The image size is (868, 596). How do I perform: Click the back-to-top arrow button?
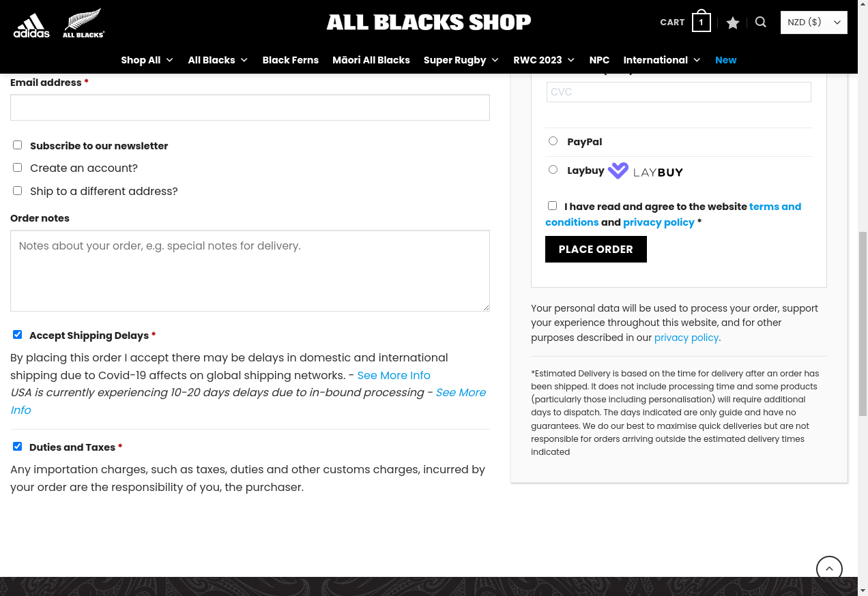[829, 569]
